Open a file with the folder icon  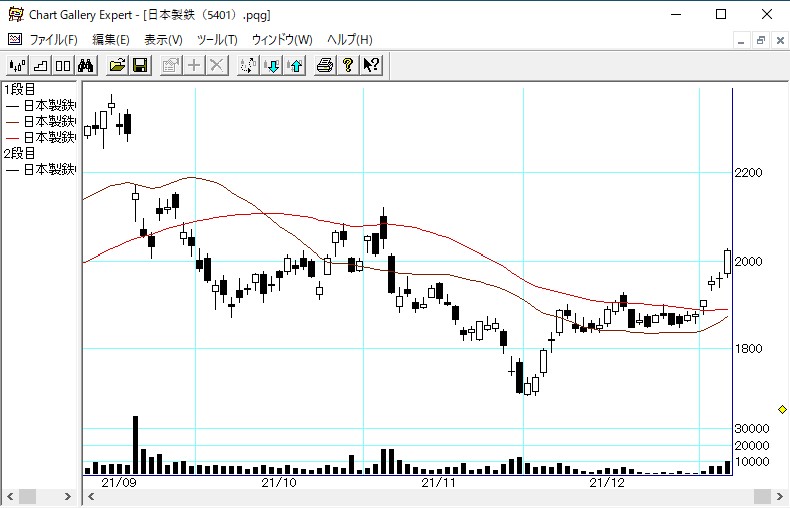click(117, 66)
